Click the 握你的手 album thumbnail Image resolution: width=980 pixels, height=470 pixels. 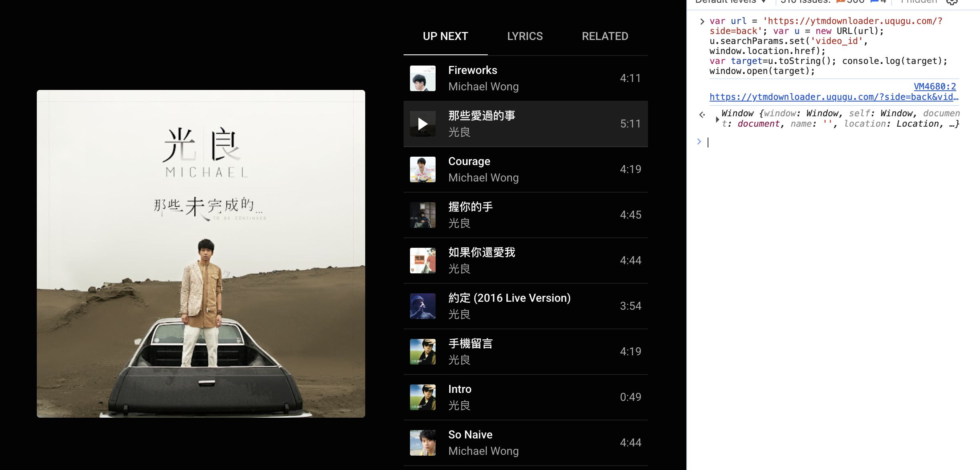coord(422,215)
